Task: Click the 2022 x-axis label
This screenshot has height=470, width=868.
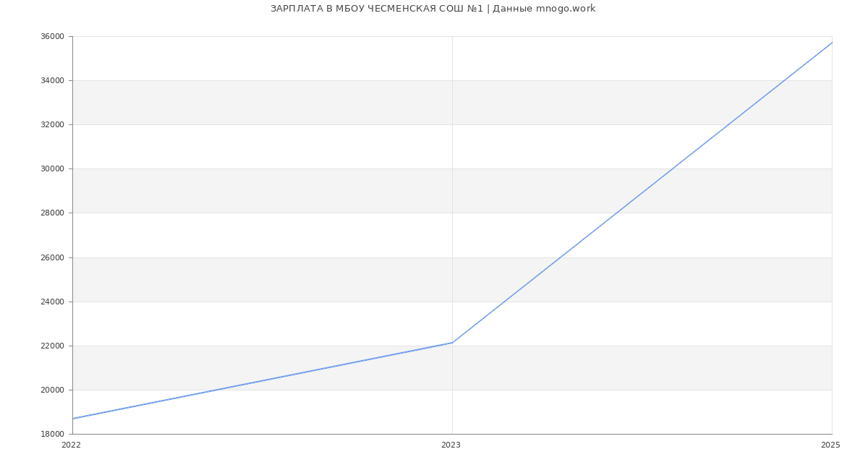Action: pyautogui.click(x=71, y=445)
